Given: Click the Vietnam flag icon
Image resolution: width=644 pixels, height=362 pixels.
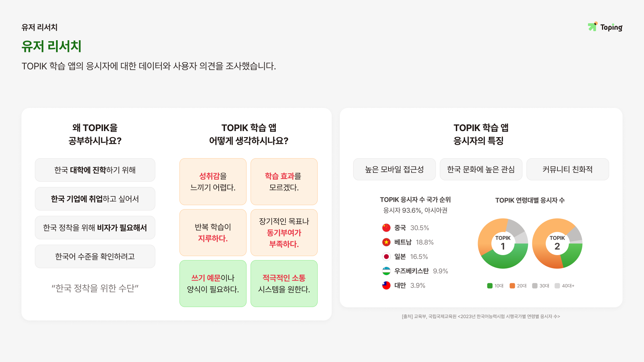Looking at the screenshot, I should click(x=386, y=242).
